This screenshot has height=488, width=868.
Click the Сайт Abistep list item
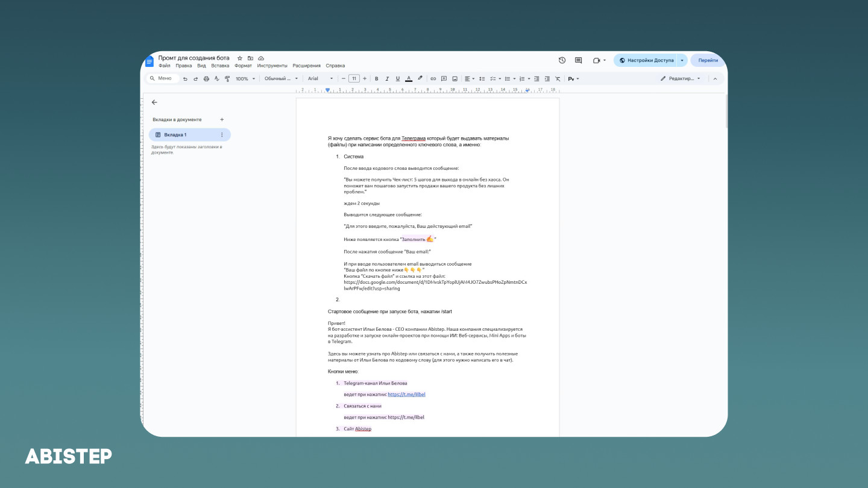(x=357, y=429)
